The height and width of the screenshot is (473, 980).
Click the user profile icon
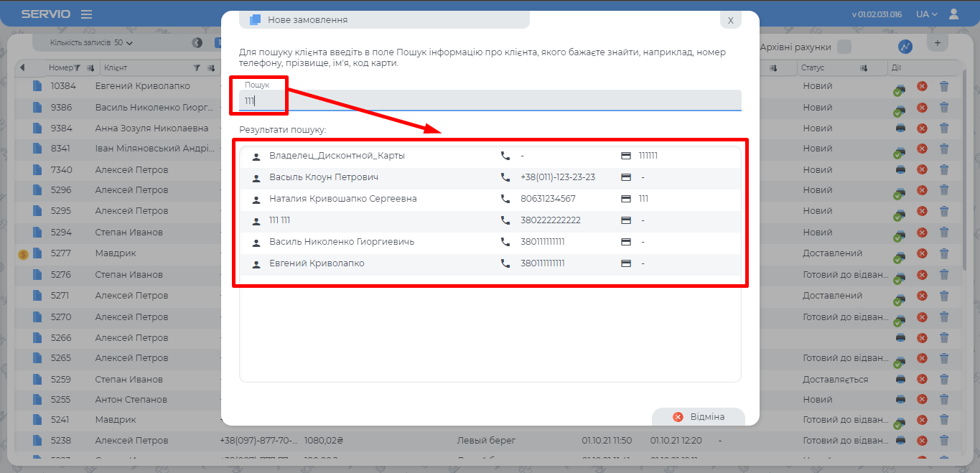tap(953, 14)
